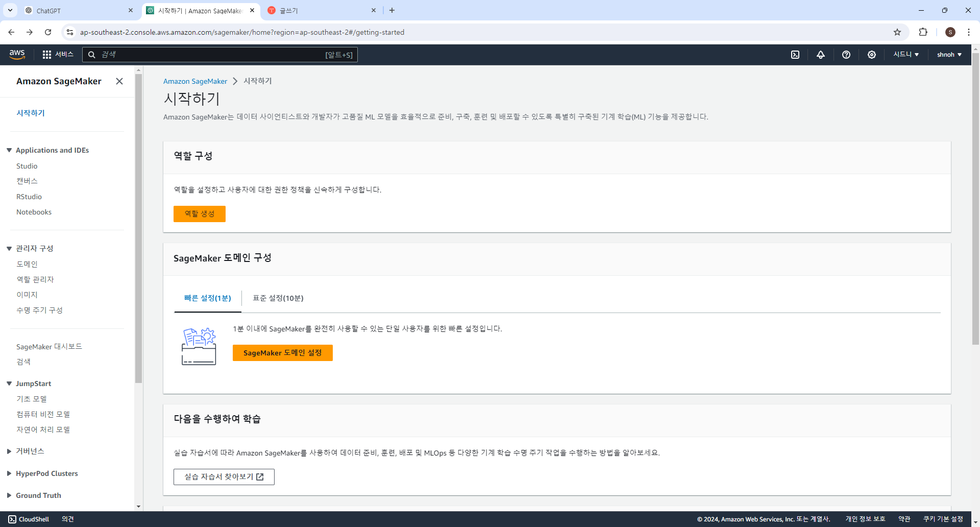Click the main page vertical scrollbar

click(x=975, y=199)
